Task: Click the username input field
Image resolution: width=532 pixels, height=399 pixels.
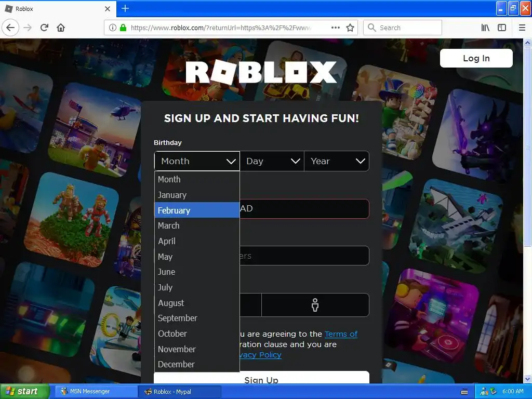Action: (x=304, y=209)
